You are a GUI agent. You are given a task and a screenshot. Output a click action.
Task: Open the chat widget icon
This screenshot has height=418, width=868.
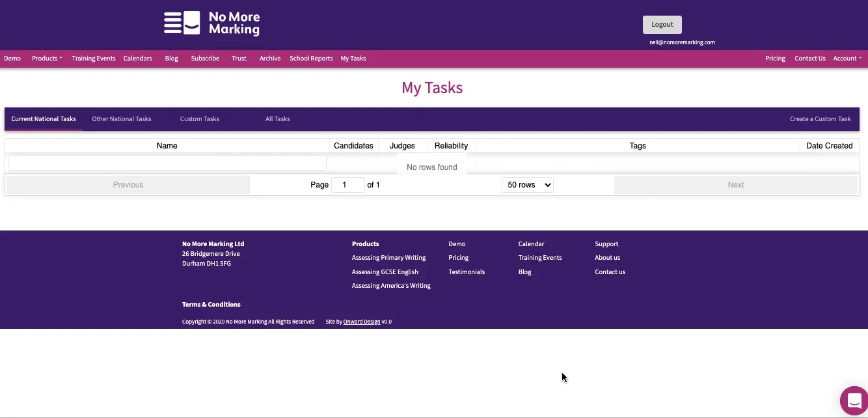tap(854, 400)
